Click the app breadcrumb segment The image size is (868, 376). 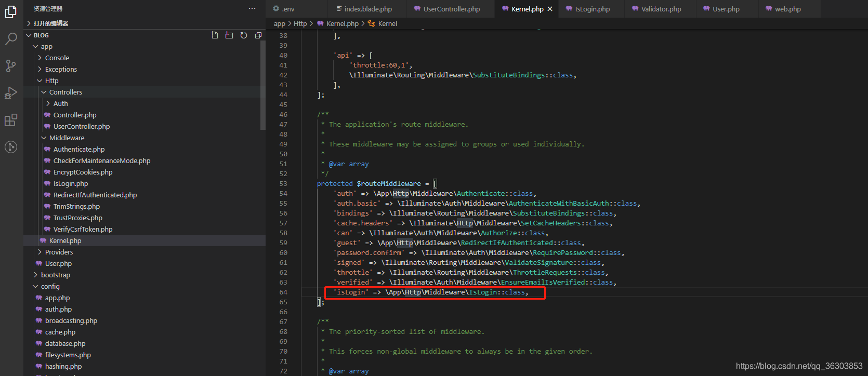[x=280, y=23]
